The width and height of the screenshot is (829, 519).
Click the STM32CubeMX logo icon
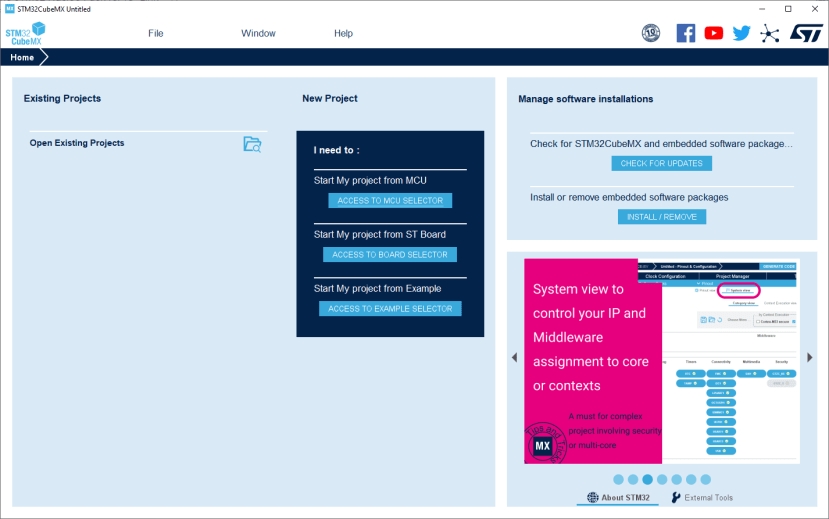click(25, 33)
